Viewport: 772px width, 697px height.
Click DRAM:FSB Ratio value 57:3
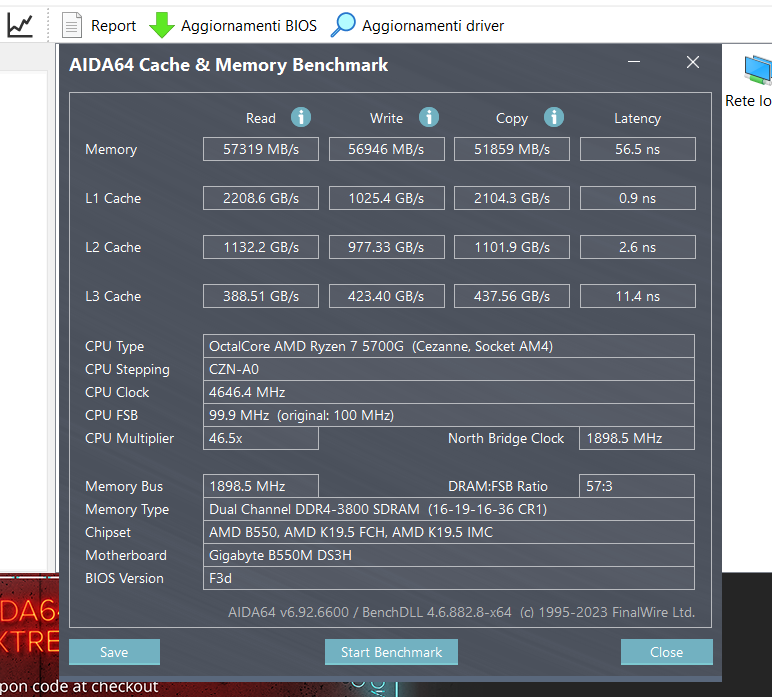click(637, 486)
